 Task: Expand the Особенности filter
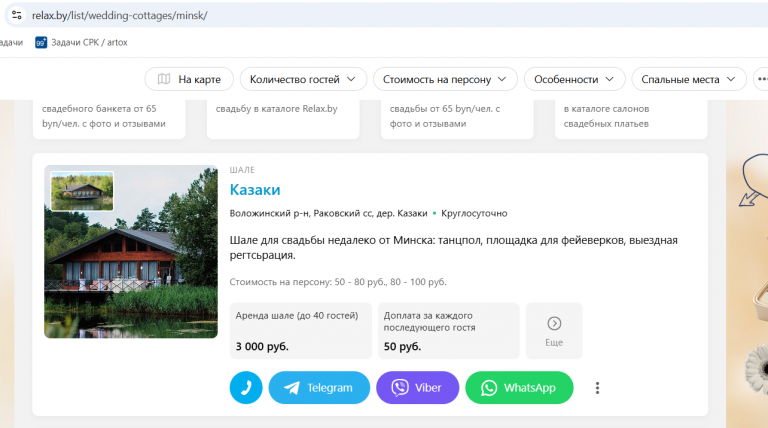pyautogui.click(x=575, y=79)
